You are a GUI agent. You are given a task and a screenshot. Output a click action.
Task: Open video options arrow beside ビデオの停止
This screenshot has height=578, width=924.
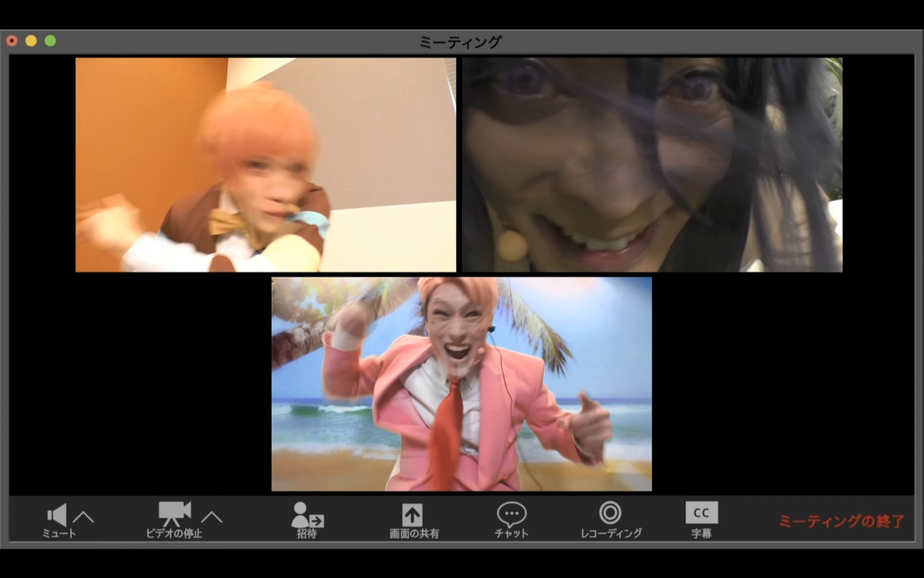tap(212, 517)
